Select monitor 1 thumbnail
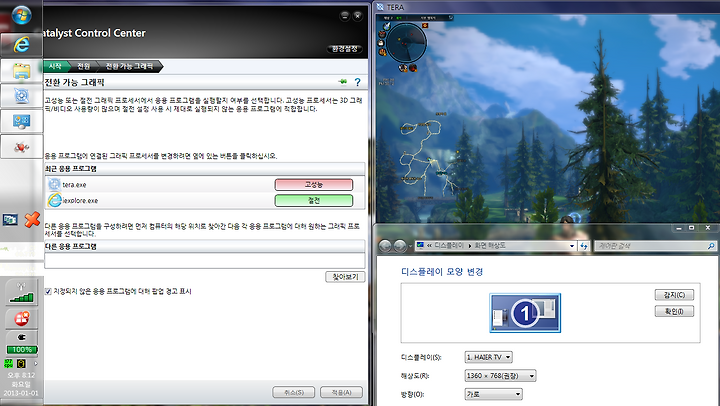 [x=525, y=313]
